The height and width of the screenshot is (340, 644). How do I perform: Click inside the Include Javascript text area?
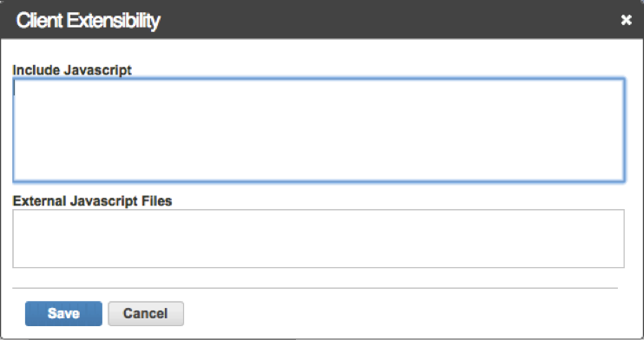(x=319, y=130)
